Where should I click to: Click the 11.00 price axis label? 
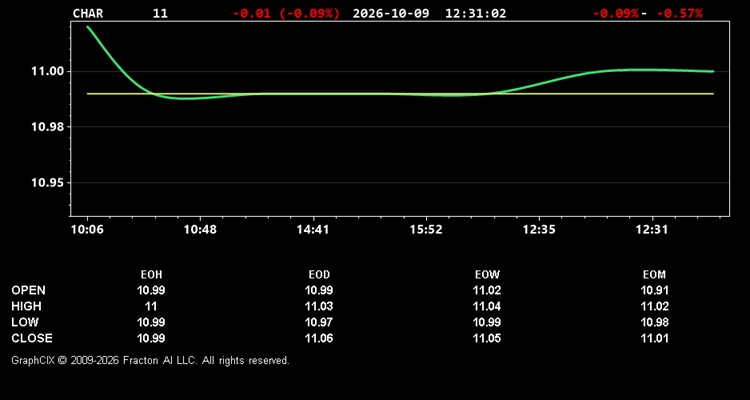(x=47, y=71)
